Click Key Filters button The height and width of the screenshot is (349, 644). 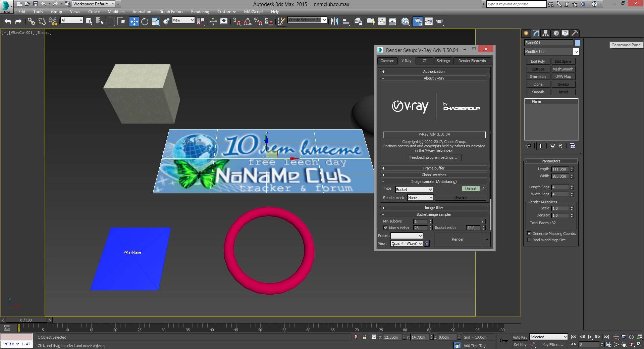tap(552, 345)
